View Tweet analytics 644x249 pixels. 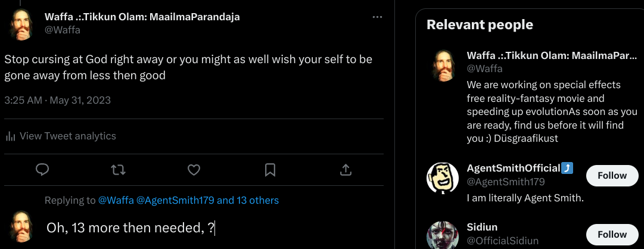(67, 136)
